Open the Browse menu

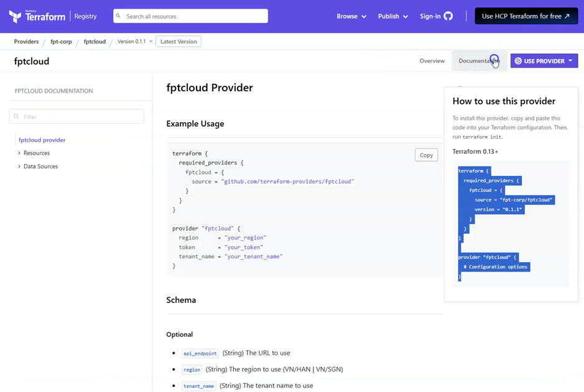[x=351, y=16]
